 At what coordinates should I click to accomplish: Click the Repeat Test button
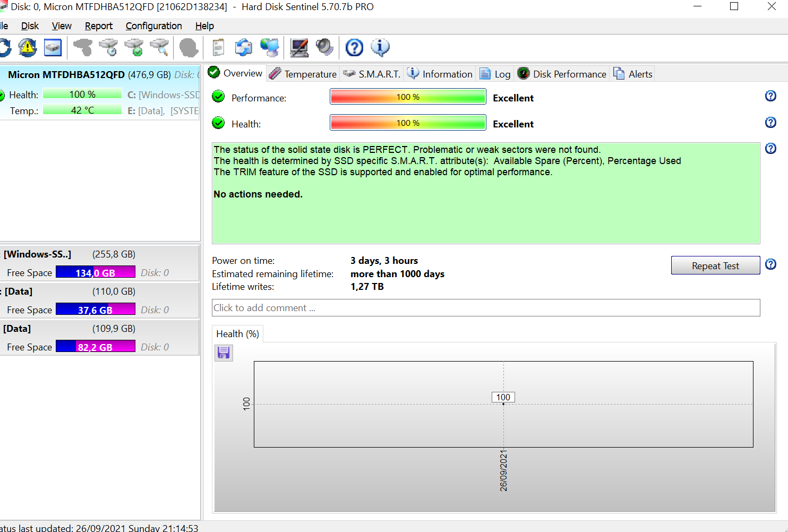pos(715,265)
